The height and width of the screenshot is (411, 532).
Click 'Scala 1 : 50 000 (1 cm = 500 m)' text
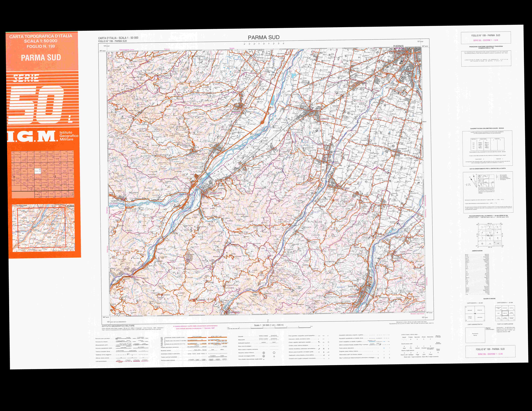pos(269,325)
